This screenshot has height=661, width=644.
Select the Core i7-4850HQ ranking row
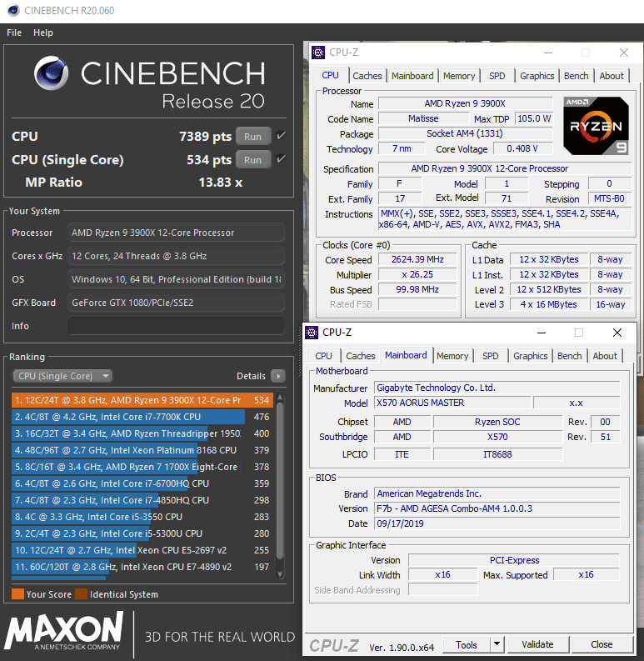click(x=142, y=500)
